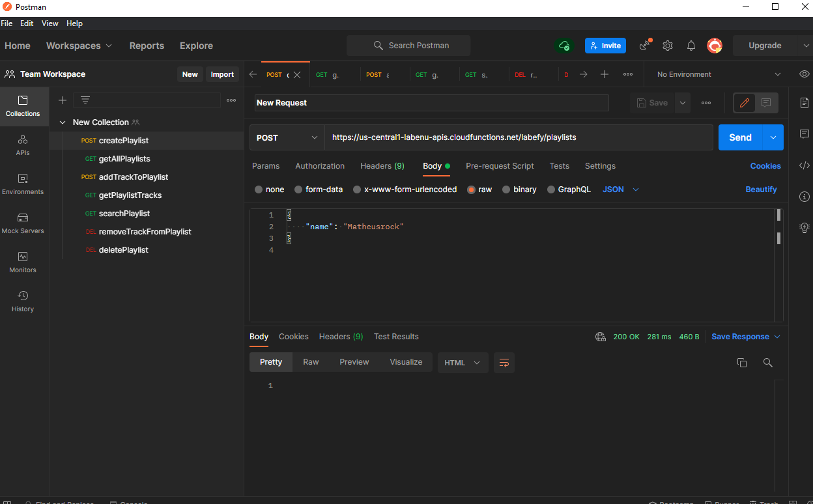Search in the response body
813x504 pixels.
tap(768, 363)
